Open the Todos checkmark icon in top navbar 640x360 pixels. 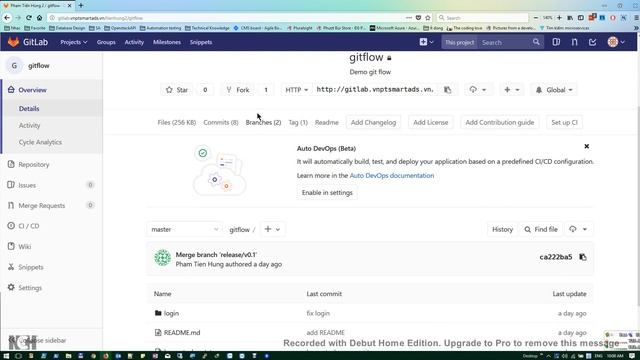tap(593, 42)
